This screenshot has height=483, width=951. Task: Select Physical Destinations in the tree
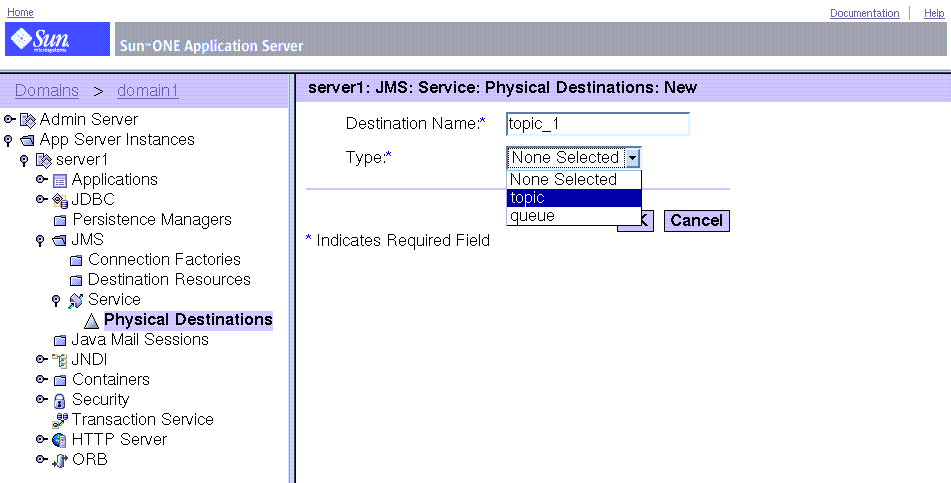coord(188,320)
